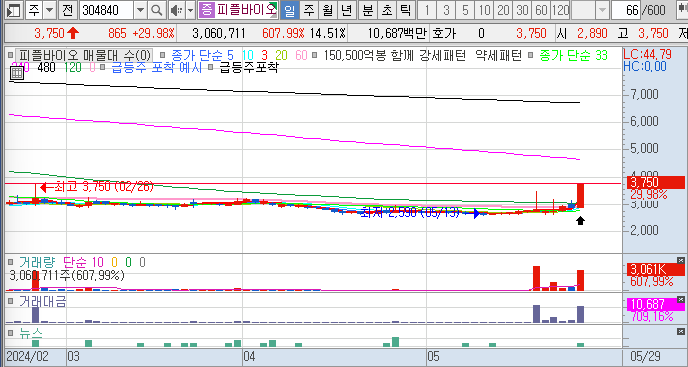This screenshot has width=688, height=367.
Task: Click the 05/29 date label on axis
Action: point(645,356)
